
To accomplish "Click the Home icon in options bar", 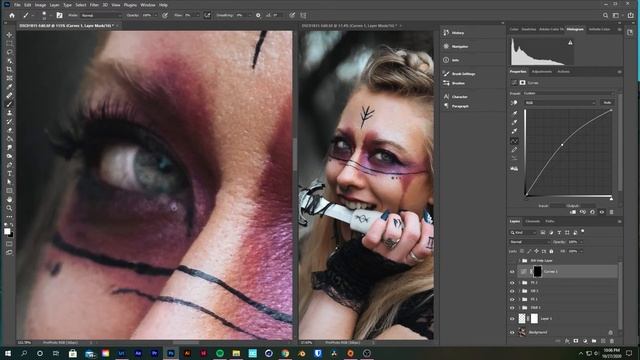I will point(12,16).
